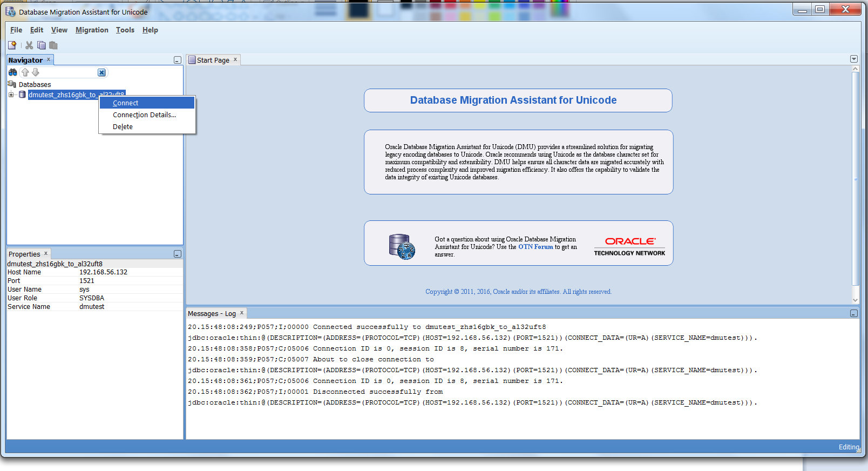This screenshot has width=868, height=471.
Task: Open the Edit menu
Action: [x=37, y=30]
